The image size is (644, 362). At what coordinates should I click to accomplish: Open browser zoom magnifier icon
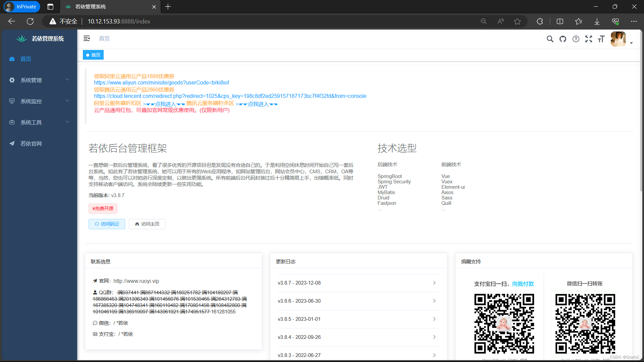(483, 21)
